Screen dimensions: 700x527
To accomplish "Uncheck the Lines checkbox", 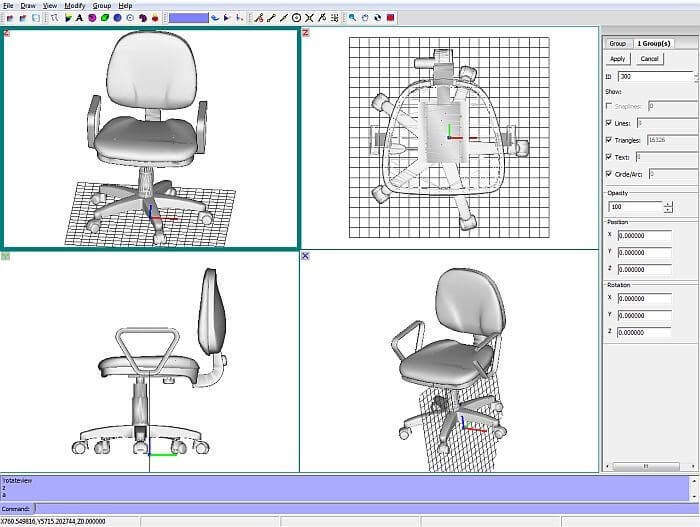I will 608,123.
